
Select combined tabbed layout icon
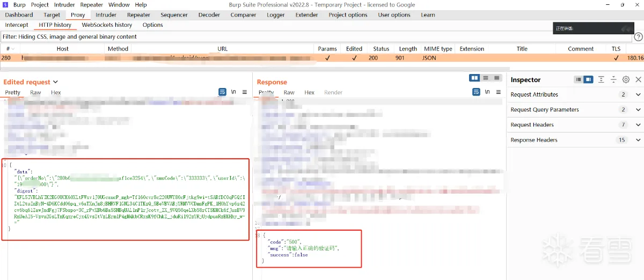[496, 78]
